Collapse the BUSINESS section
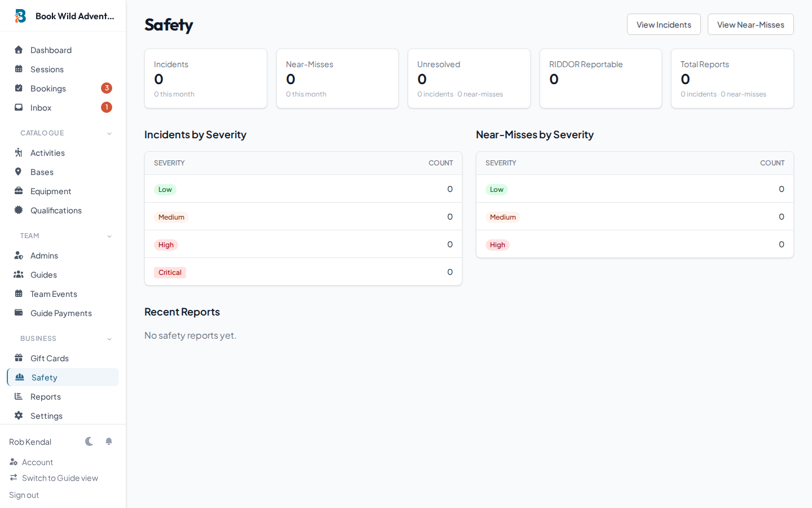The height and width of the screenshot is (508, 812). [109, 339]
